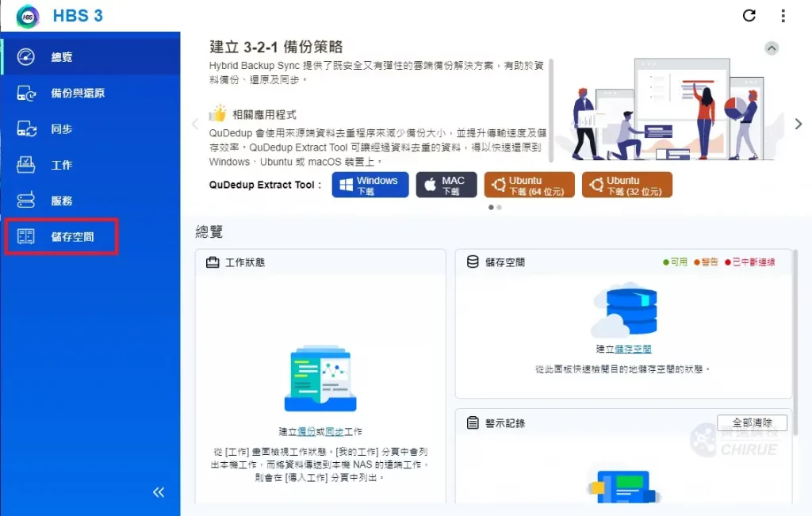Open the 工作 jobs section
Viewport: 812px width, 516px height.
tap(90, 165)
